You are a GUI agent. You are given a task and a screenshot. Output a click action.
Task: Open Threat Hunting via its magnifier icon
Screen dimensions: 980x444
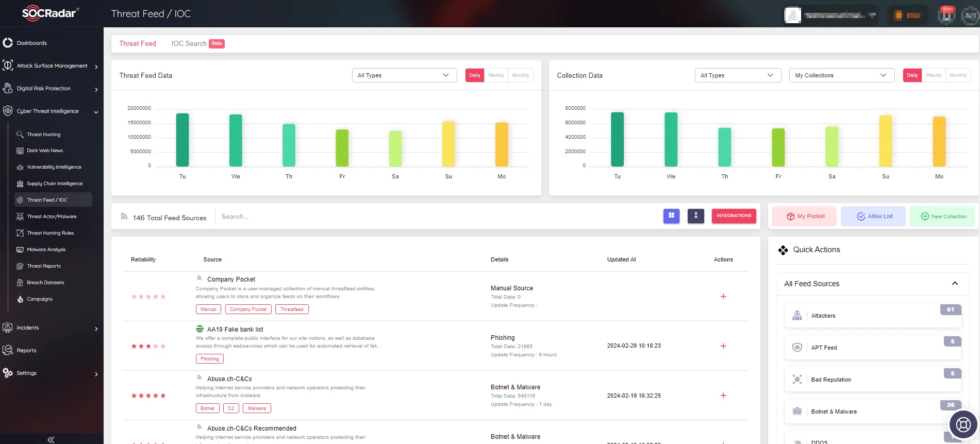point(20,134)
